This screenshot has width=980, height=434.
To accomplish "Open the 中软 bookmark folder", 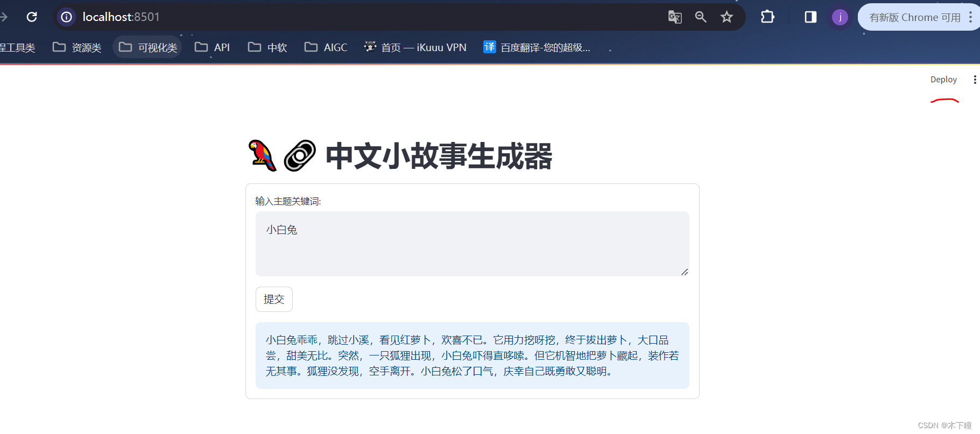I will [267, 47].
